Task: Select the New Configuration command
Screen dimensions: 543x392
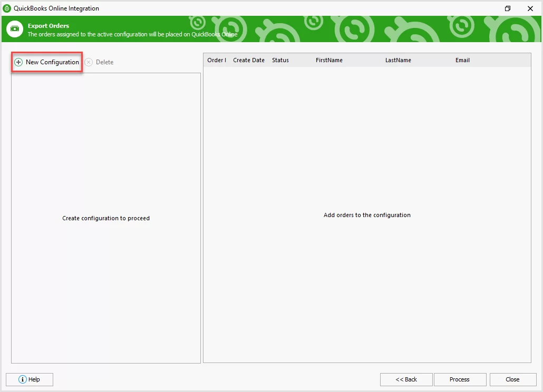Action: (x=52, y=62)
